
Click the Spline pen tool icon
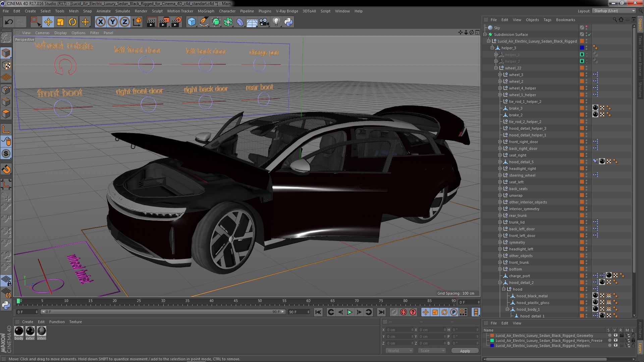[x=204, y=22]
